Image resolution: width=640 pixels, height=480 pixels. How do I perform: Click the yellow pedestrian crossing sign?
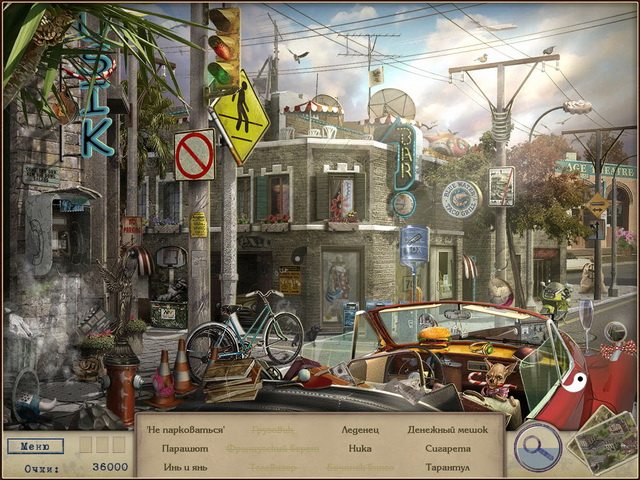[x=239, y=118]
